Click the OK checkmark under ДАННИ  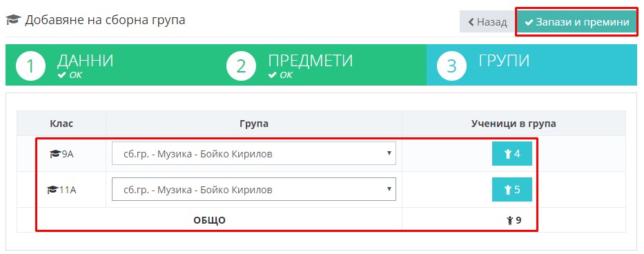61,75
